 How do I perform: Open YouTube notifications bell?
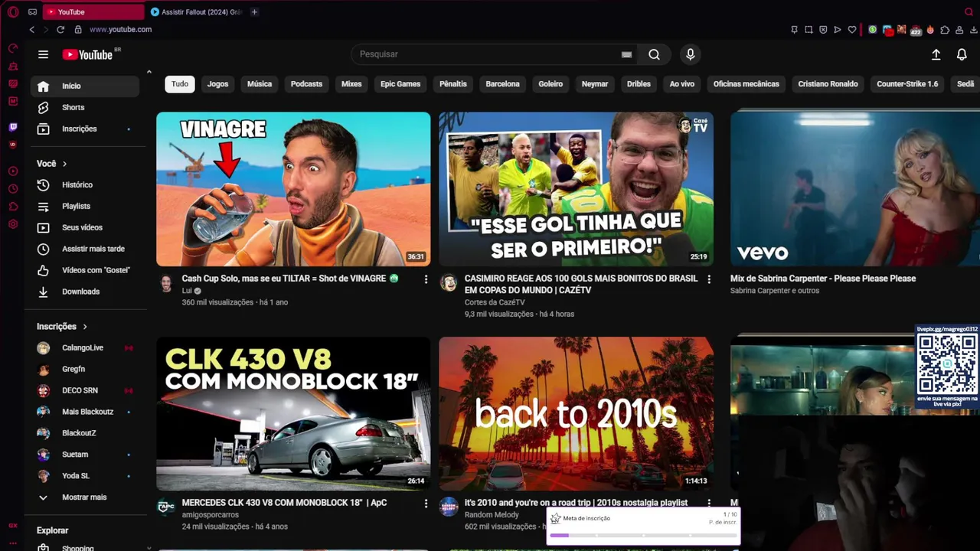coord(962,54)
